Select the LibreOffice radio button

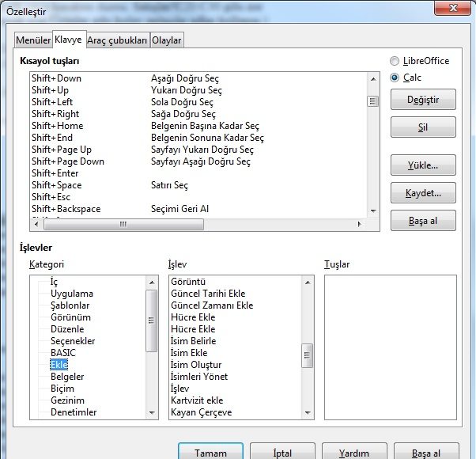point(395,61)
